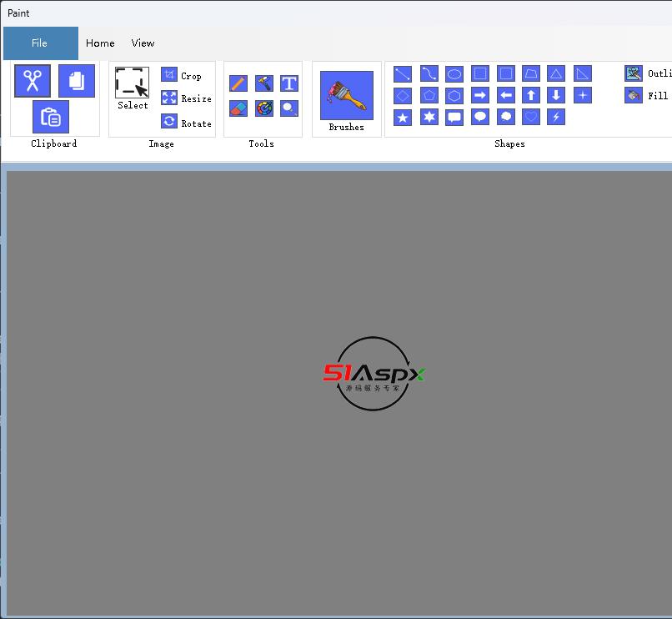Select the ellipse shape

click(x=454, y=73)
